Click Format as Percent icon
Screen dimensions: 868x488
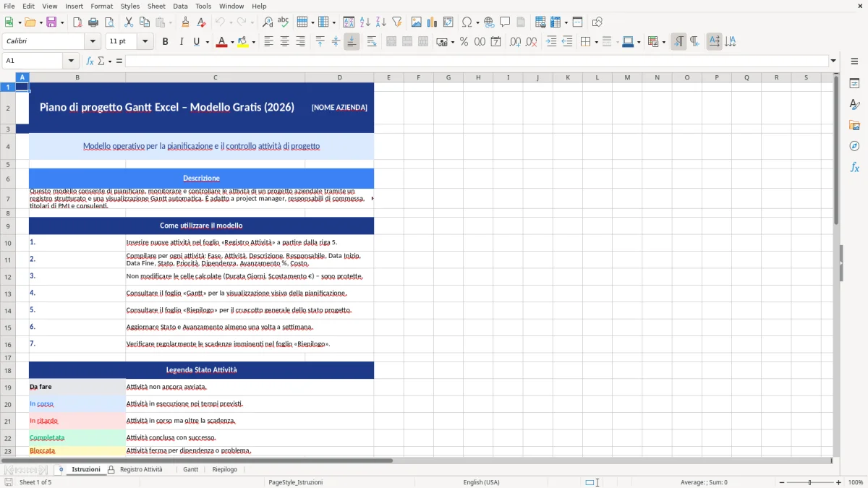click(464, 42)
